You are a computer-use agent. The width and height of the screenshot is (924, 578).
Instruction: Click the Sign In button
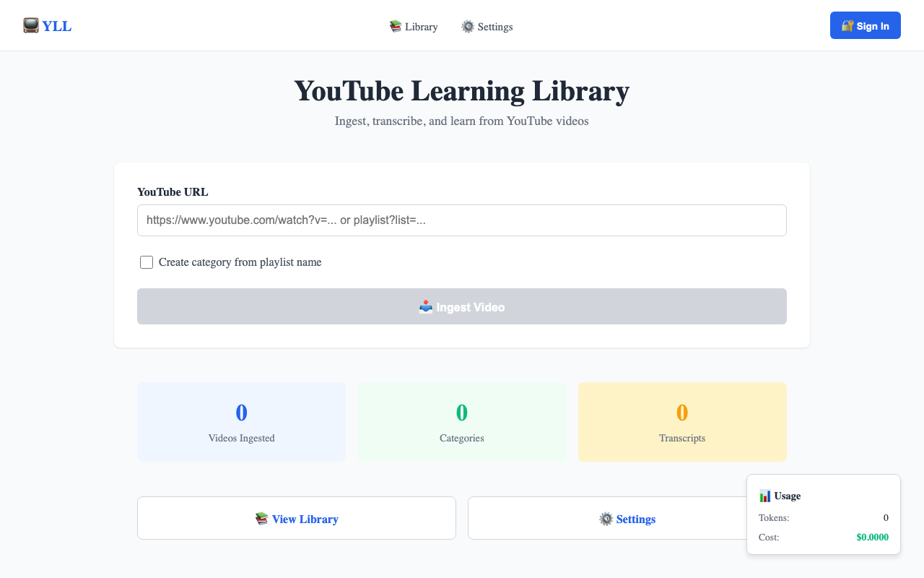coord(866,25)
